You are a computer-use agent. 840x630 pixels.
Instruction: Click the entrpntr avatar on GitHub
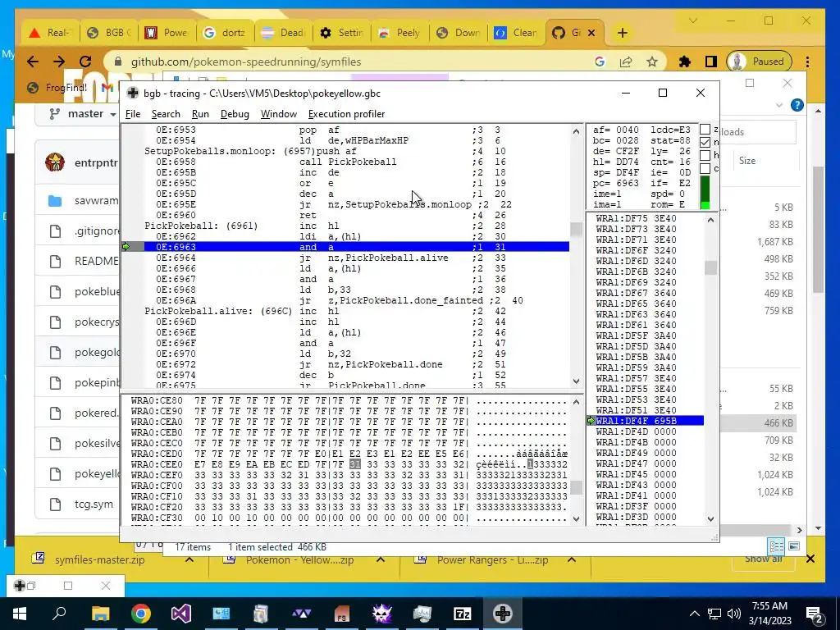pyautogui.click(x=55, y=162)
